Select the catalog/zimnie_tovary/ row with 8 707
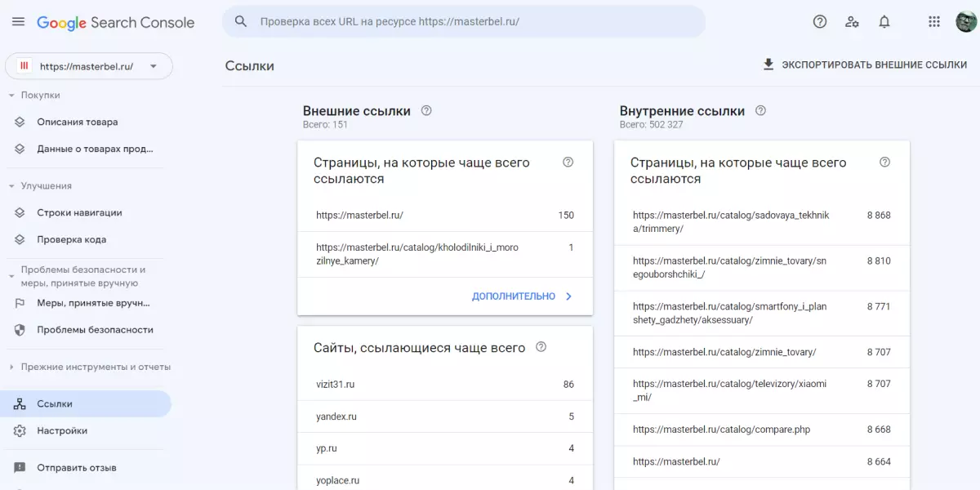This screenshot has width=980, height=490. pyautogui.click(x=762, y=352)
